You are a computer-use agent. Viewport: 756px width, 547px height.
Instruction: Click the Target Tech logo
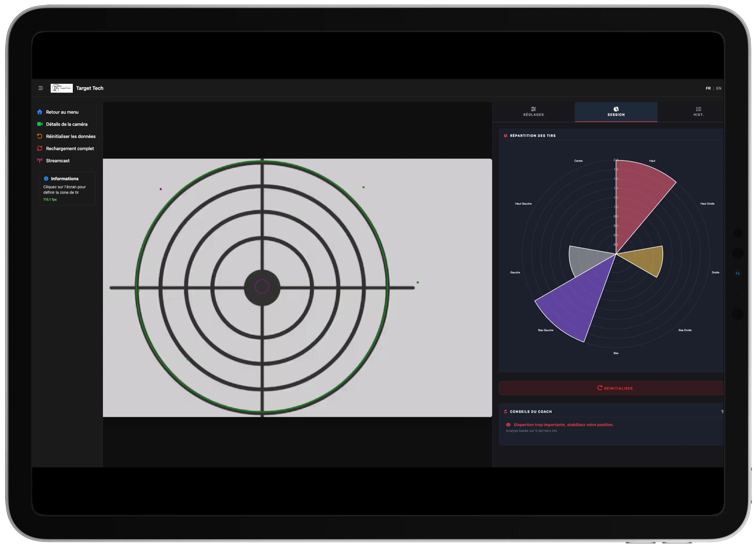pyautogui.click(x=62, y=88)
